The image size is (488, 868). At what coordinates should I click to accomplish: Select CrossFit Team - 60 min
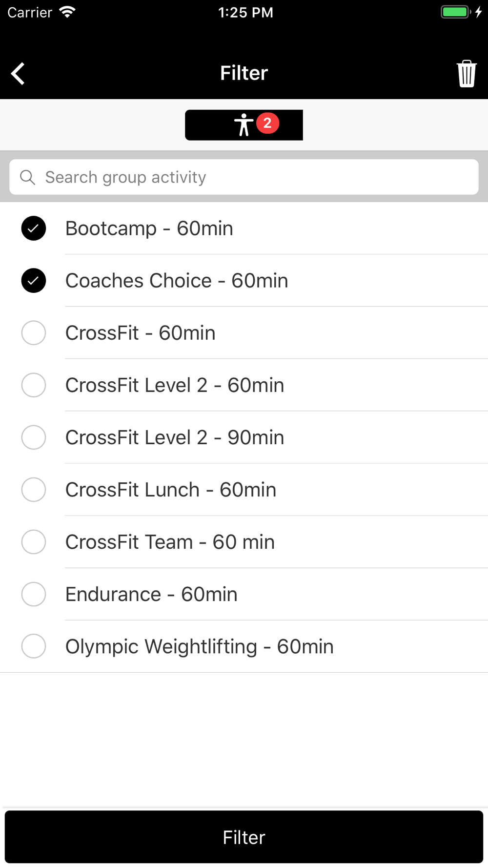(x=34, y=542)
